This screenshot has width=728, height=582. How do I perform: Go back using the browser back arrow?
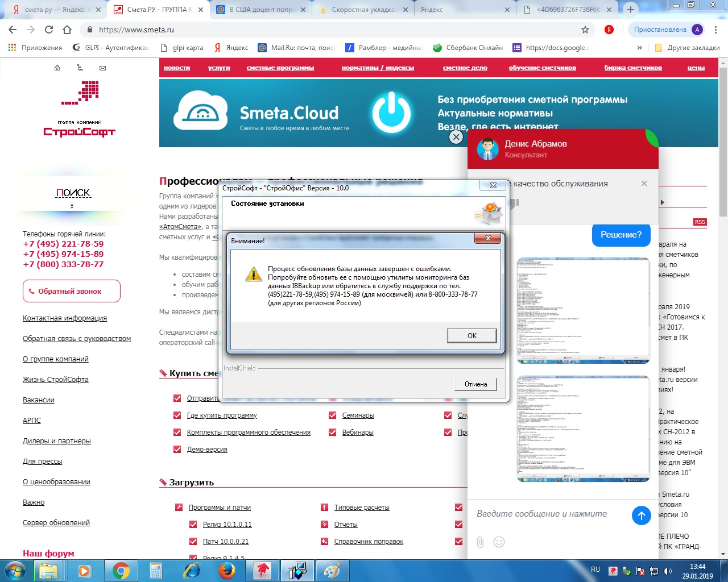(13, 30)
